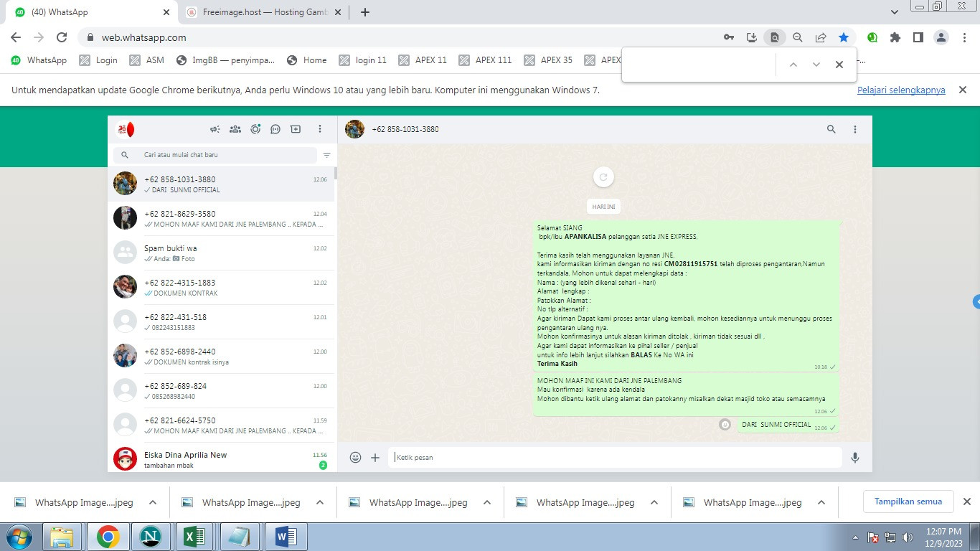Close the find-in-page bar

(839, 65)
